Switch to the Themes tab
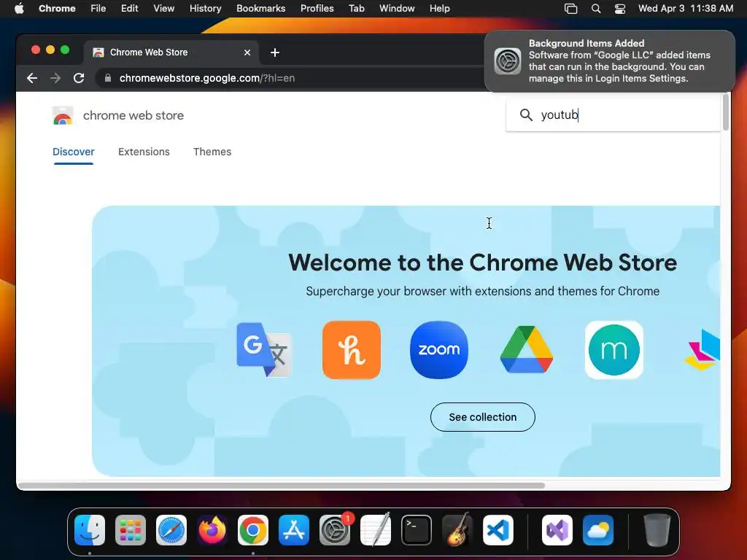Screen dimensions: 747x560 point(212,152)
